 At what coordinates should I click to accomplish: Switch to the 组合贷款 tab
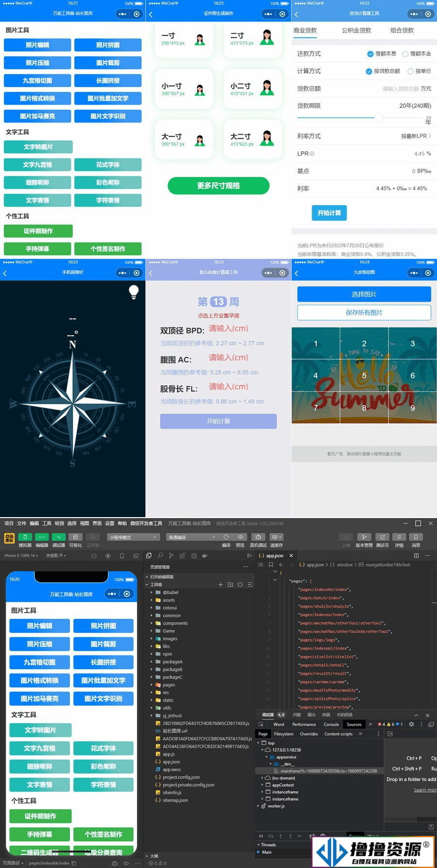[x=402, y=30]
